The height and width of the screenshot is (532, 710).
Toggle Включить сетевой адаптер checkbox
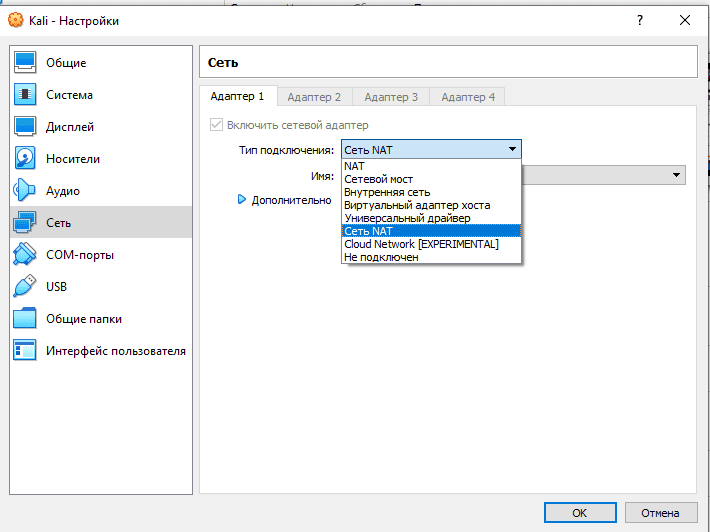(x=216, y=125)
